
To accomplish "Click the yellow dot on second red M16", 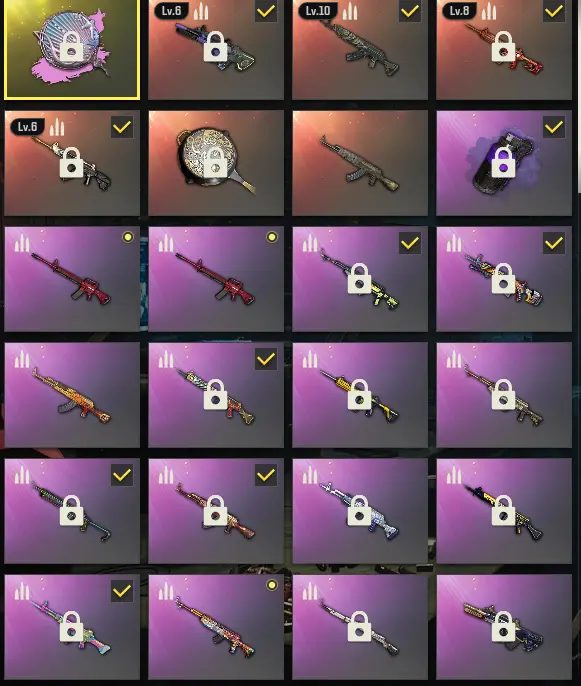I will coord(272,237).
